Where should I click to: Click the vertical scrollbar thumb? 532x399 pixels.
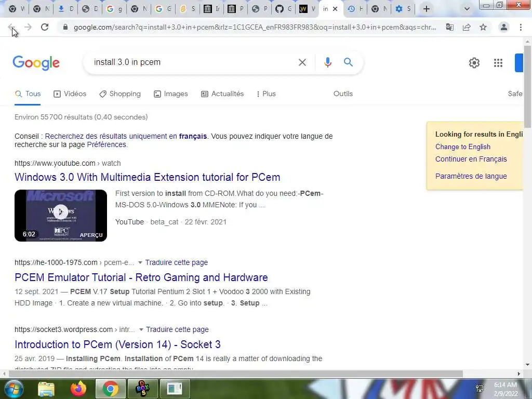tap(527, 87)
